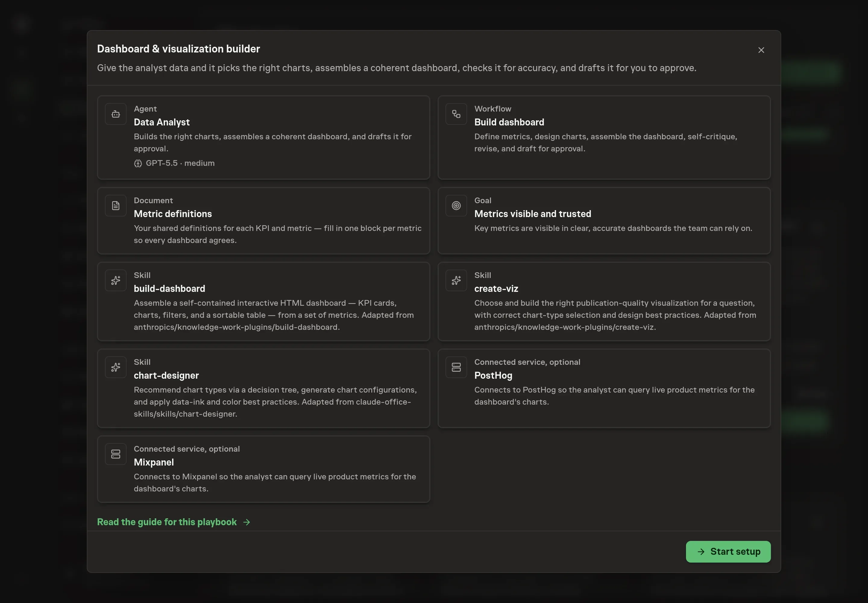868x603 pixels.
Task: Open Read the guide for this playbook
Action: (173, 522)
